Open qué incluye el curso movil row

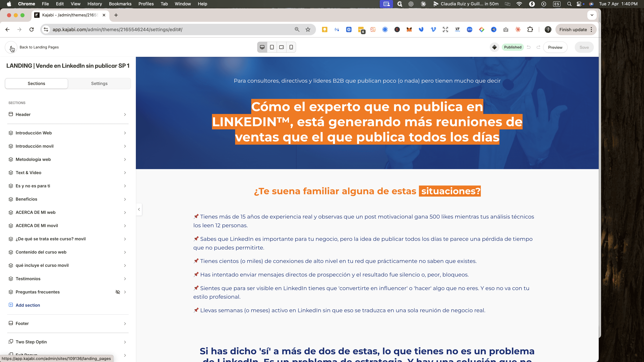pyautogui.click(x=67, y=265)
